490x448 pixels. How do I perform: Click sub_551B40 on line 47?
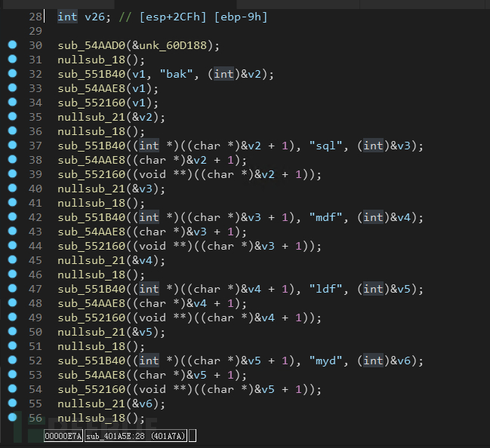(91, 289)
